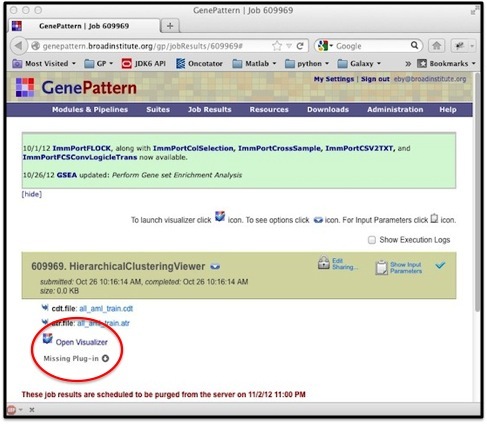Open Modules & Pipelines menu
The height and width of the screenshot is (424, 487).
[x=90, y=110]
